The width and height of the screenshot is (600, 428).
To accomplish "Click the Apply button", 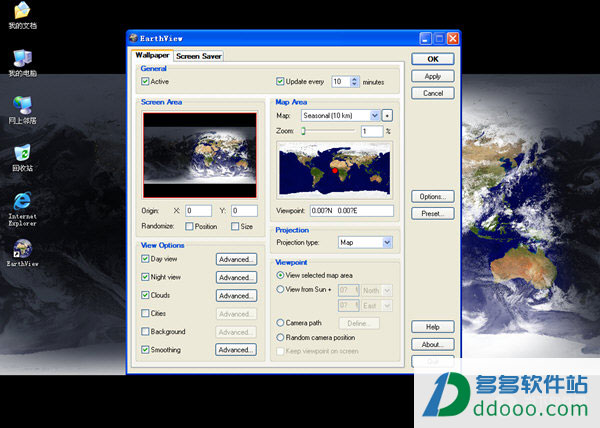I will (433, 76).
